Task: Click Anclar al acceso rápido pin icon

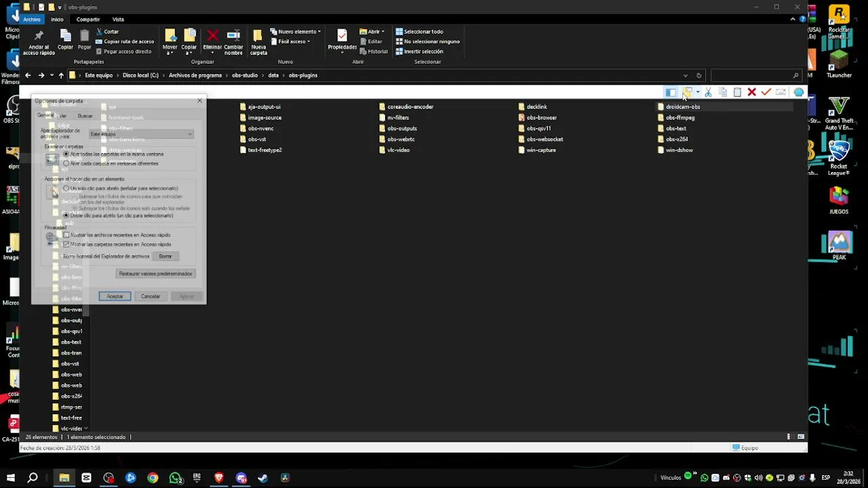Action: [39, 37]
